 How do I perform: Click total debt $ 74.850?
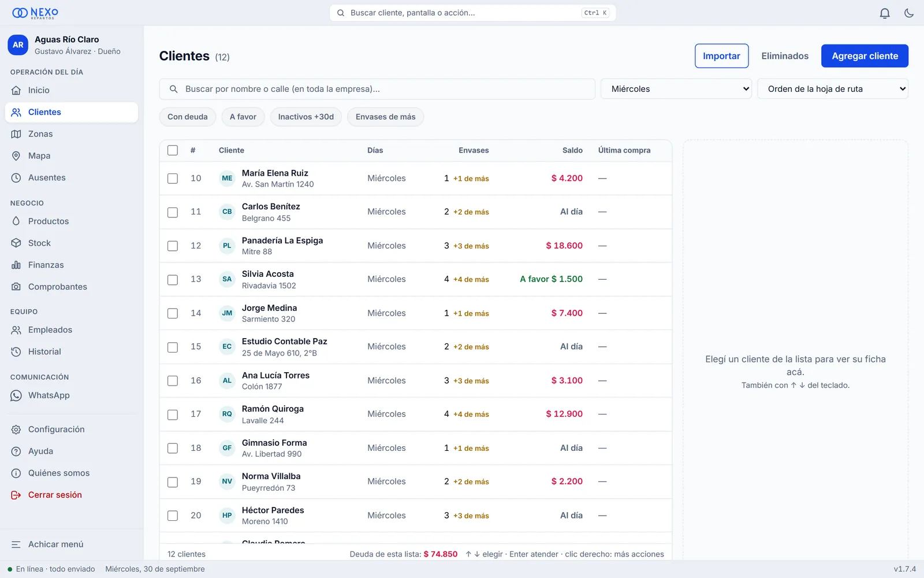tap(441, 554)
